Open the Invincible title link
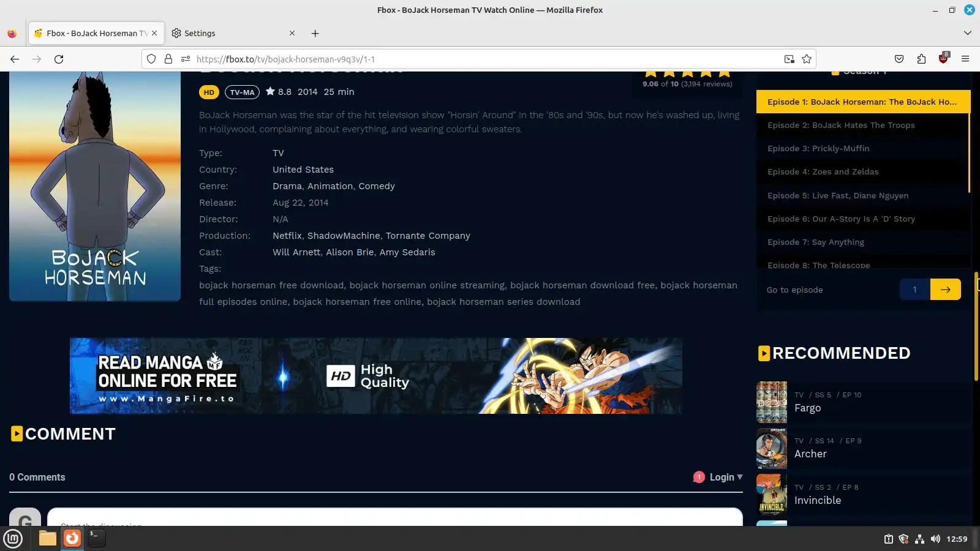The height and width of the screenshot is (551, 980). (818, 500)
